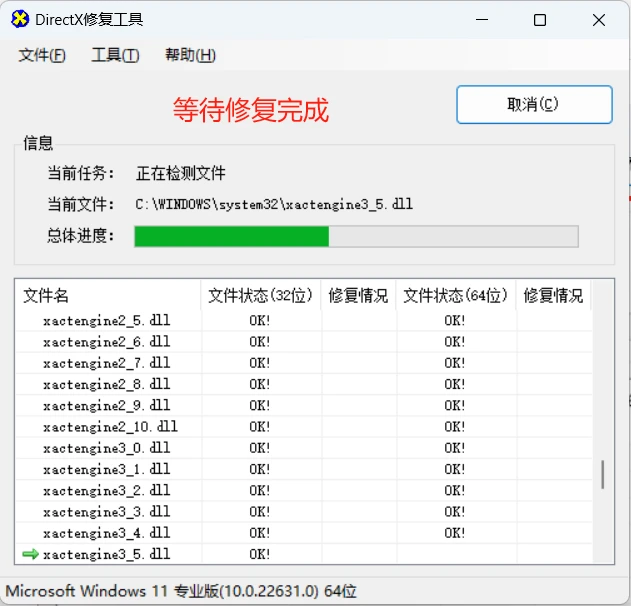Select the xactengine2_6.dll row
The height and width of the screenshot is (606, 631).
(x=304, y=342)
